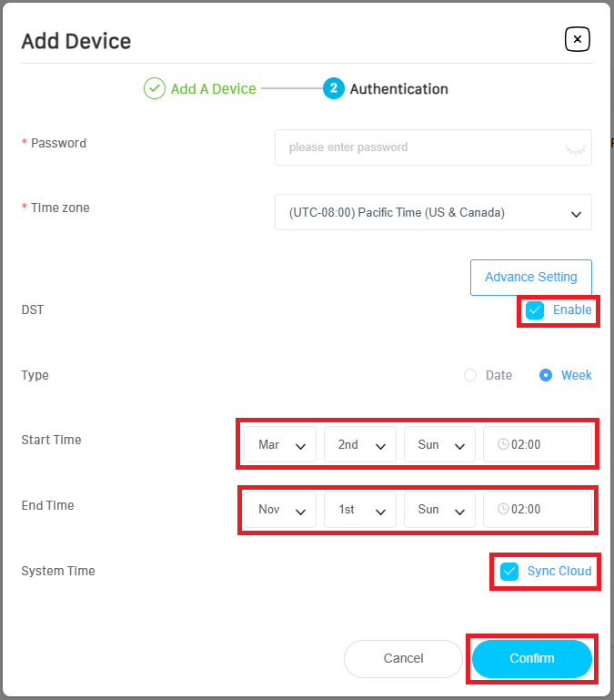Screen dimensions: 614x700
Task: Open the End Time month dropdown showing Nov
Action: click(x=280, y=510)
